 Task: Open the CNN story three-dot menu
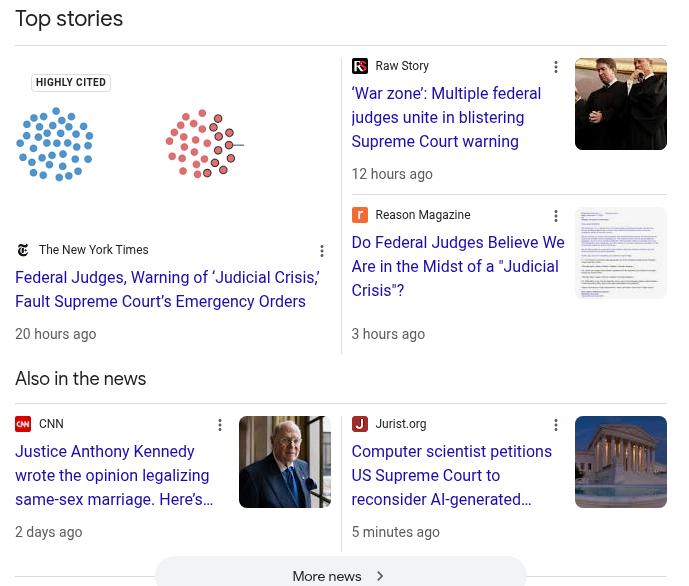[x=220, y=425]
